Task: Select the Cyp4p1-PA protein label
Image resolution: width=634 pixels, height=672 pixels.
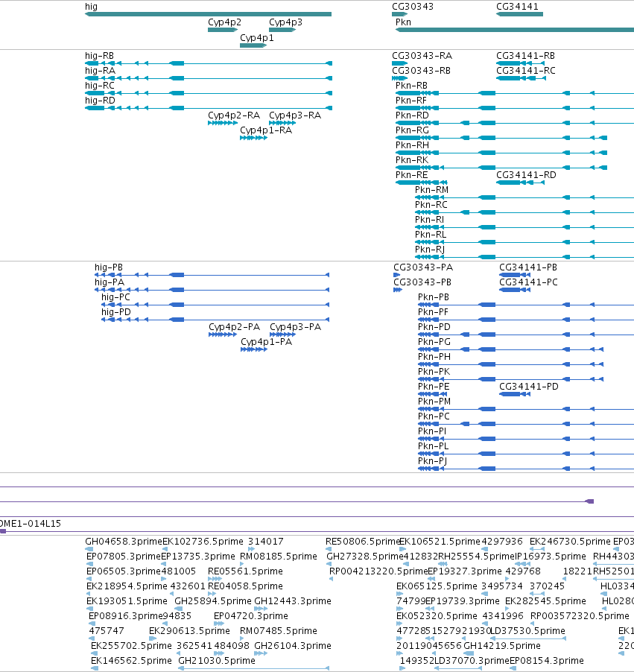Action: click(x=266, y=342)
